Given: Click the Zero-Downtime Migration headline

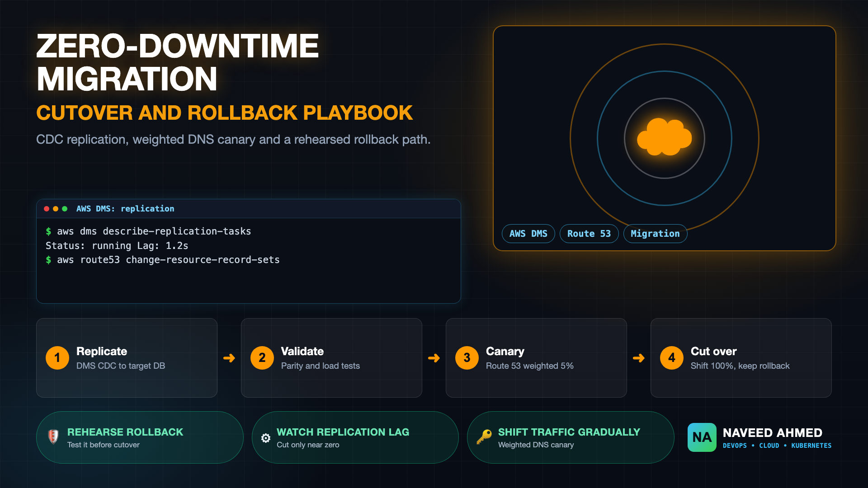Looking at the screenshot, I should pos(178,62).
